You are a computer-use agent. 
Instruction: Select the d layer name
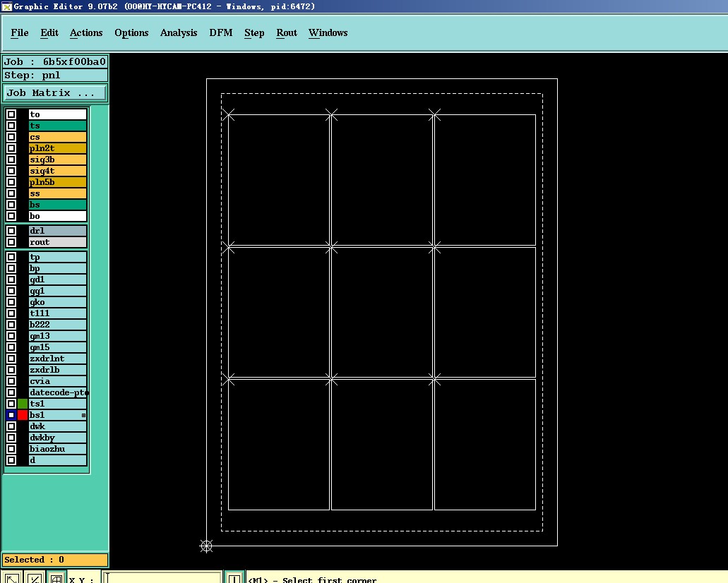tap(58, 460)
